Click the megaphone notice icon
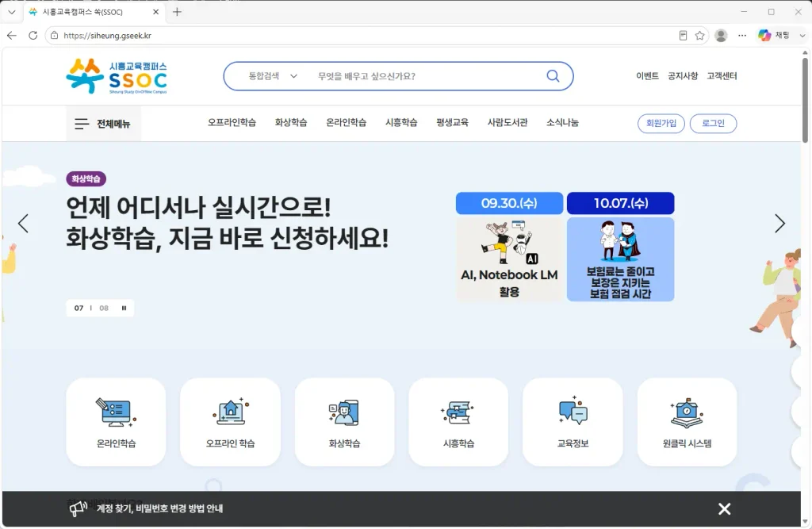 pos(79,508)
